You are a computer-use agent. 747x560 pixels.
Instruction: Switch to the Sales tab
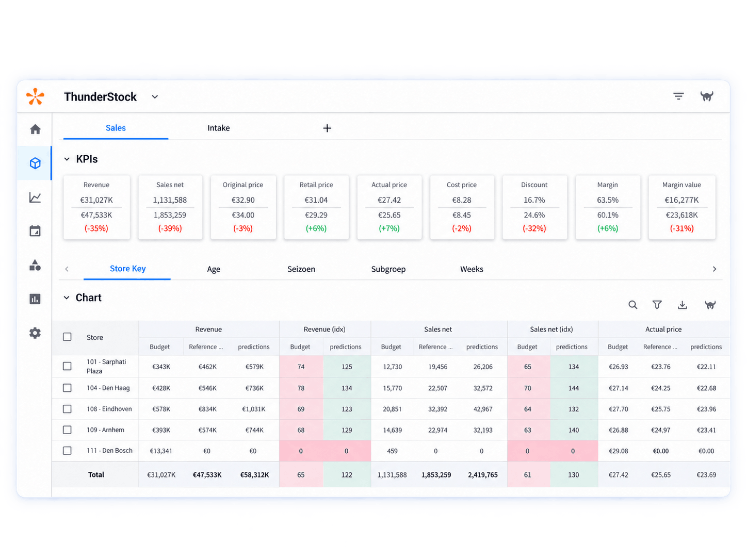click(116, 128)
